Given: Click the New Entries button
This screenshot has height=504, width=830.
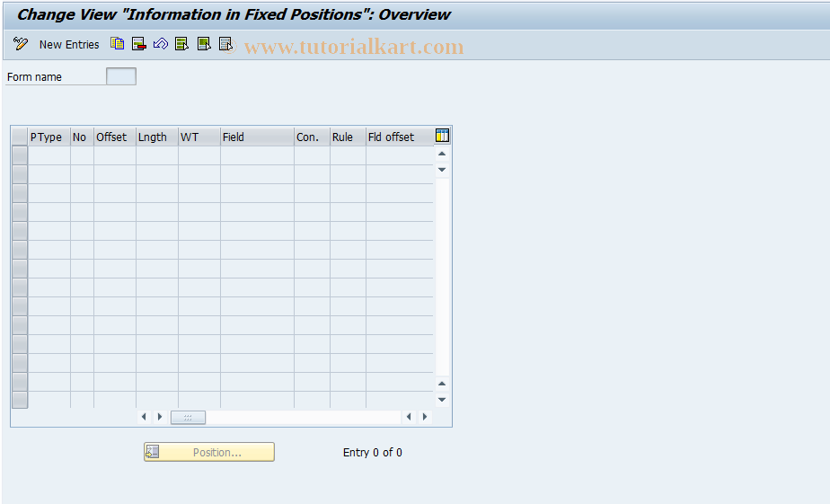Looking at the screenshot, I should point(69,45).
